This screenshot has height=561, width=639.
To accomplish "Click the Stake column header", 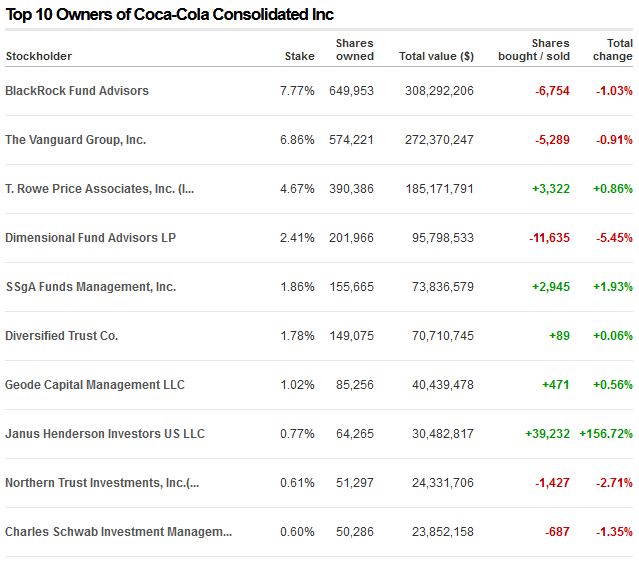I will point(300,56).
